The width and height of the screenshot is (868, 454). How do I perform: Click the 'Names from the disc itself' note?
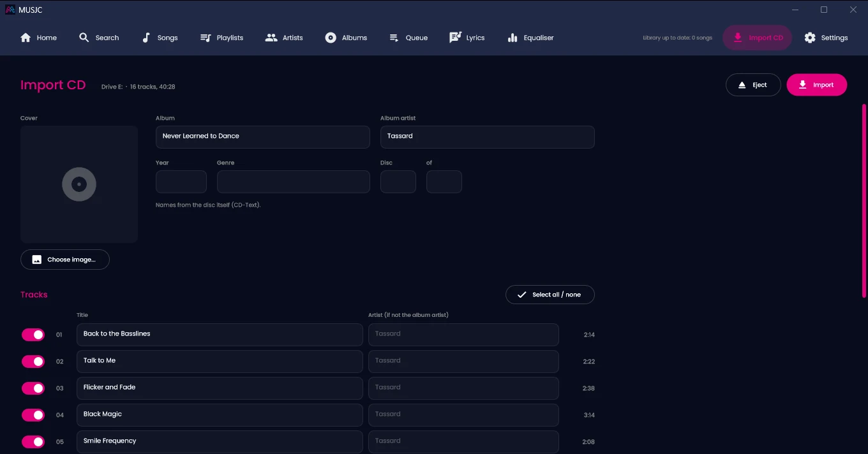(x=208, y=205)
